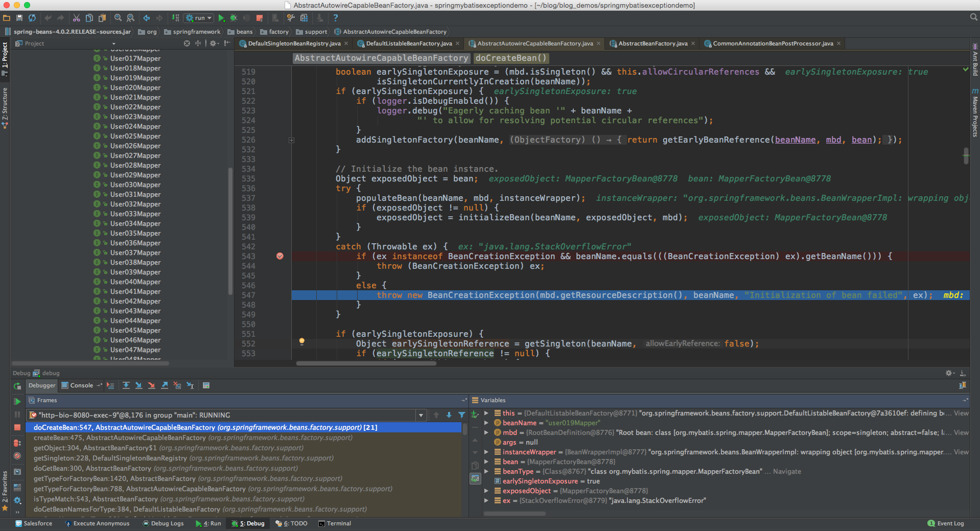Viewport: 980px width, 531px height.
Task: Click the Evaluate Expression calculator icon
Action: [x=206, y=385]
